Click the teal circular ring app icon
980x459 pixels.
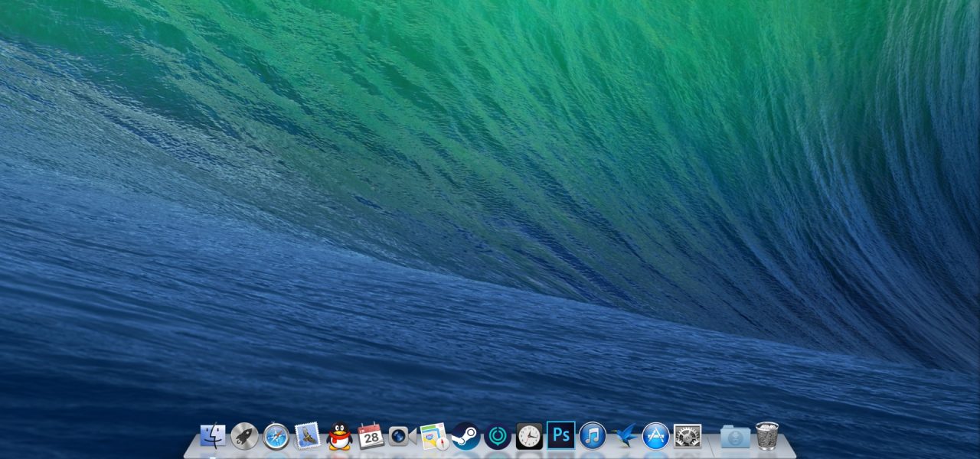point(498,436)
